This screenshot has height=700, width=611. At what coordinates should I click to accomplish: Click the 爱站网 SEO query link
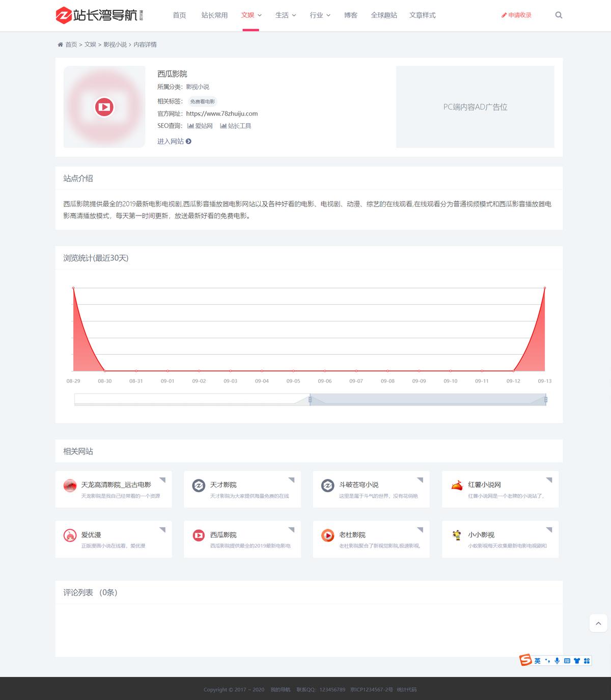200,126
